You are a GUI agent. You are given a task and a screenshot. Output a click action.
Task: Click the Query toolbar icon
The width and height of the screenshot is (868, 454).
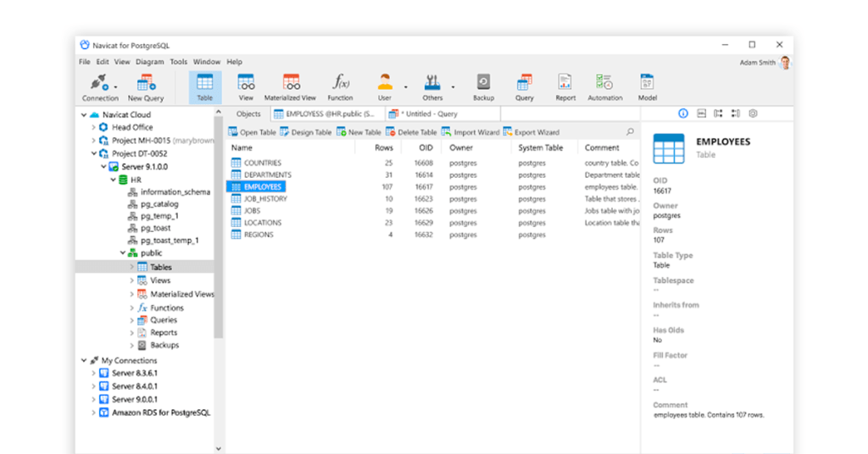point(524,87)
